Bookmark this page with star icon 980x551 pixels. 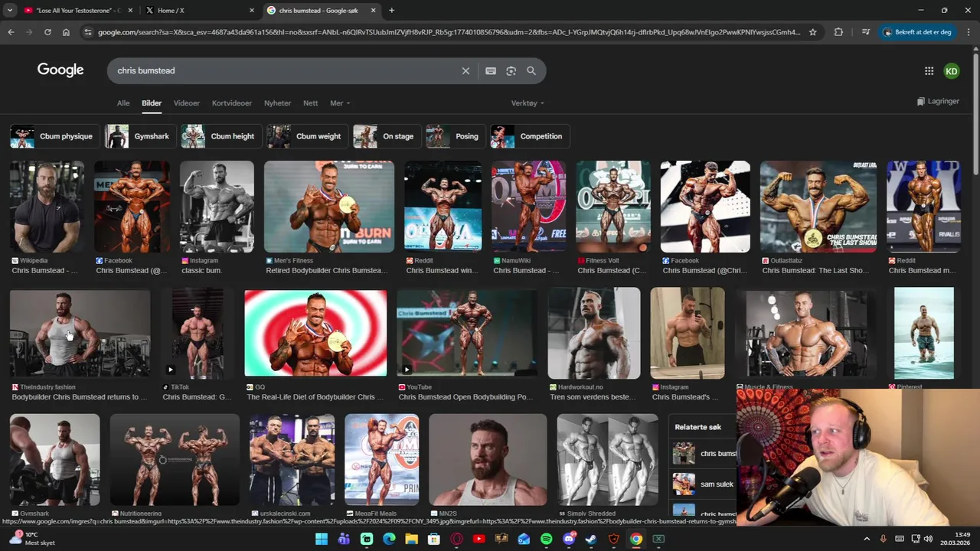tap(812, 32)
